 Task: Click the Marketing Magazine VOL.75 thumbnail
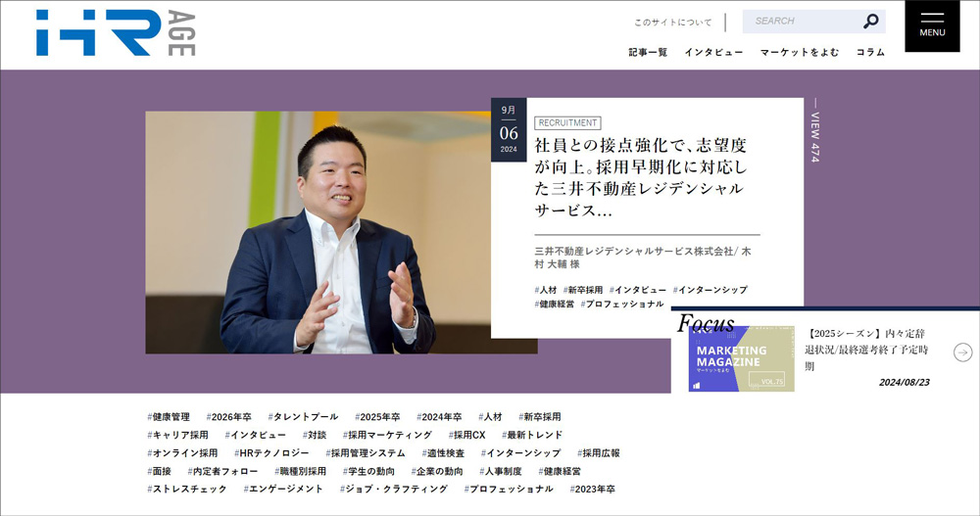(x=741, y=359)
